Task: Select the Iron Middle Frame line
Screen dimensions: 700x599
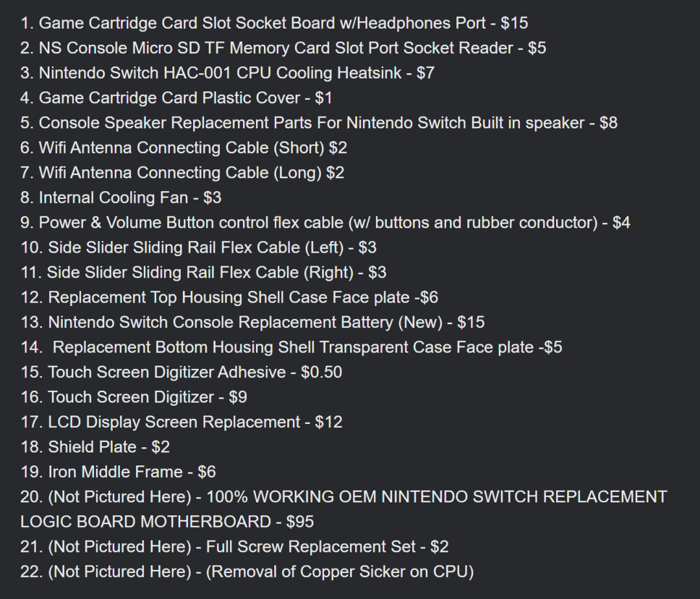Action: 119,472
